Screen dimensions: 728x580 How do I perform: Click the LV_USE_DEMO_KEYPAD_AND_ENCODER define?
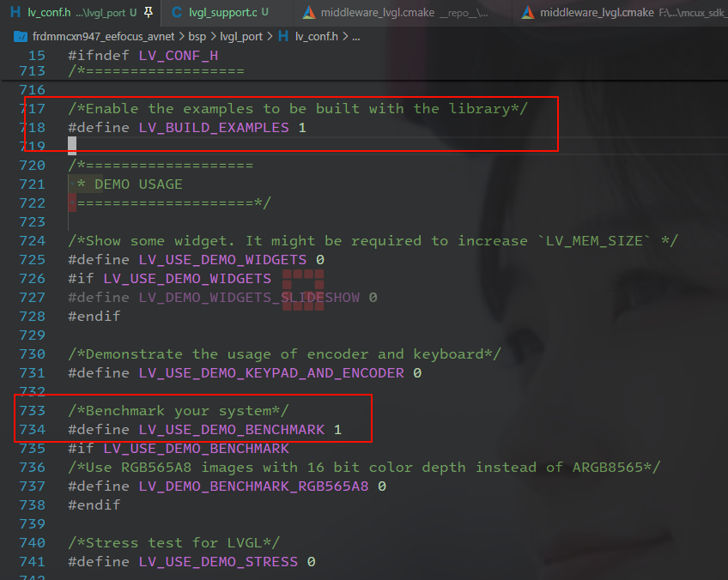pyautogui.click(x=271, y=372)
